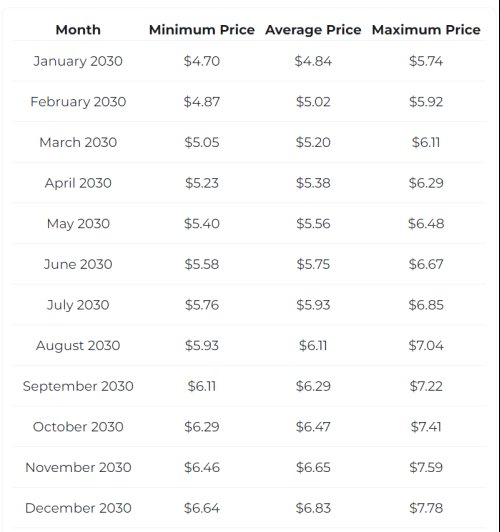Click the Average Price column header
The image size is (500, 532).
pyautogui.click(x=313, y=30)
